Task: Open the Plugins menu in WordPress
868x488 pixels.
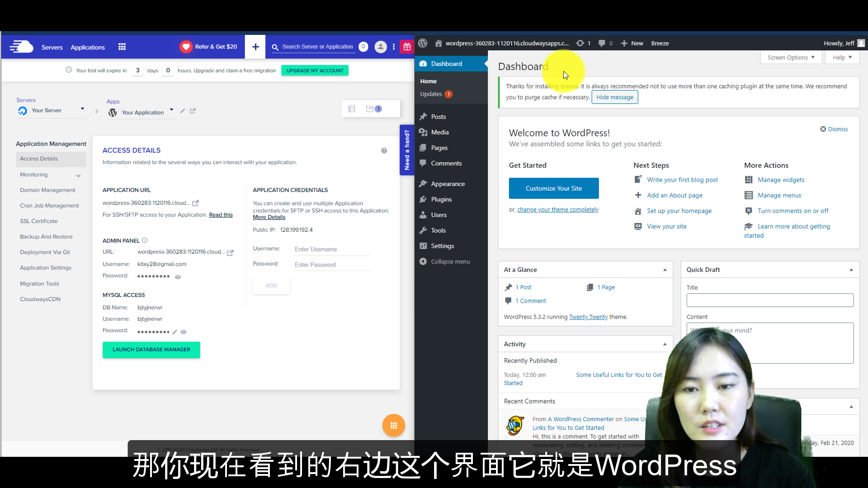Action: 441,199
